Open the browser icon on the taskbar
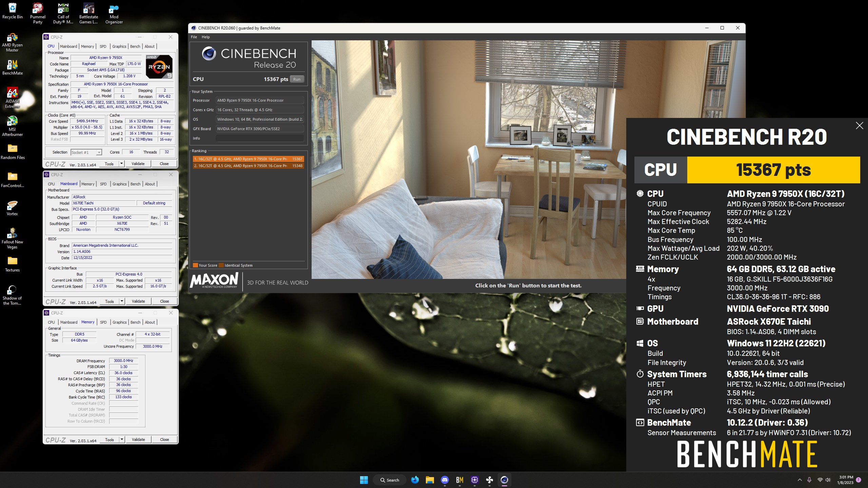 [415, 480]
